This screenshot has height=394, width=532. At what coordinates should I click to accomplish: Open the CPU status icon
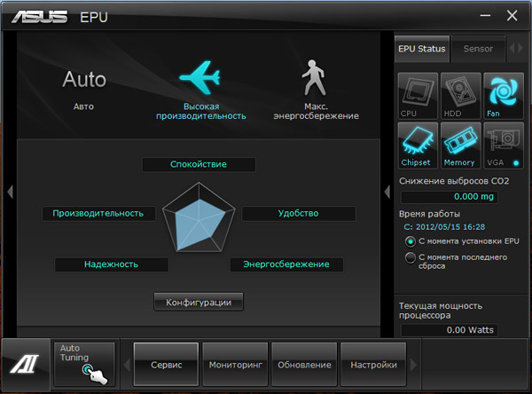coord(418,96)
